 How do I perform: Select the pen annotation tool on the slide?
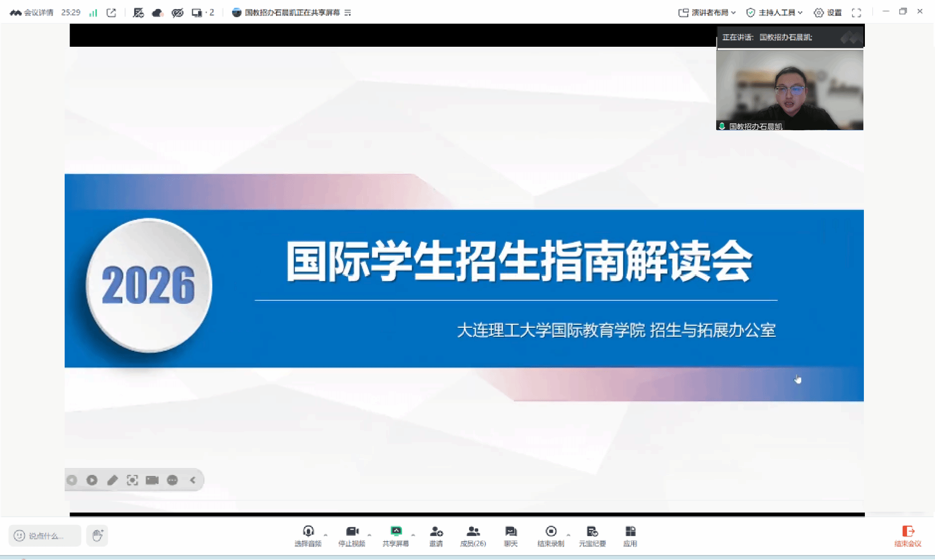[112, 480]
